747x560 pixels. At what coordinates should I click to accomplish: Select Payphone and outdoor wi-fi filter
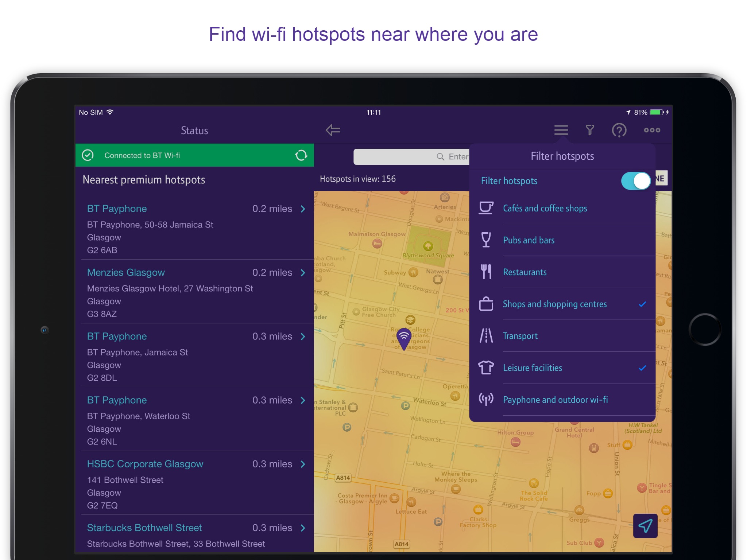555,400
